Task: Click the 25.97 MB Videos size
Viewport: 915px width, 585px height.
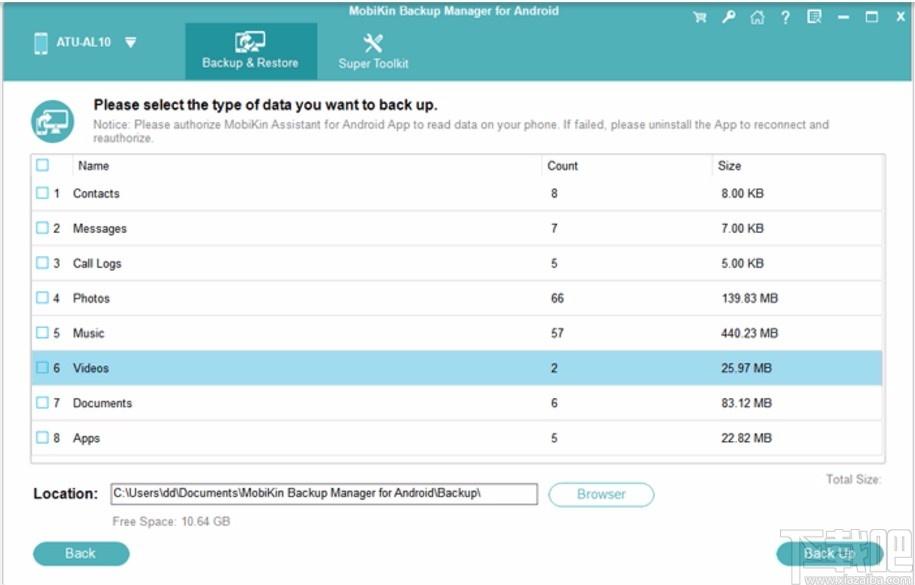Action: [746, 368]
